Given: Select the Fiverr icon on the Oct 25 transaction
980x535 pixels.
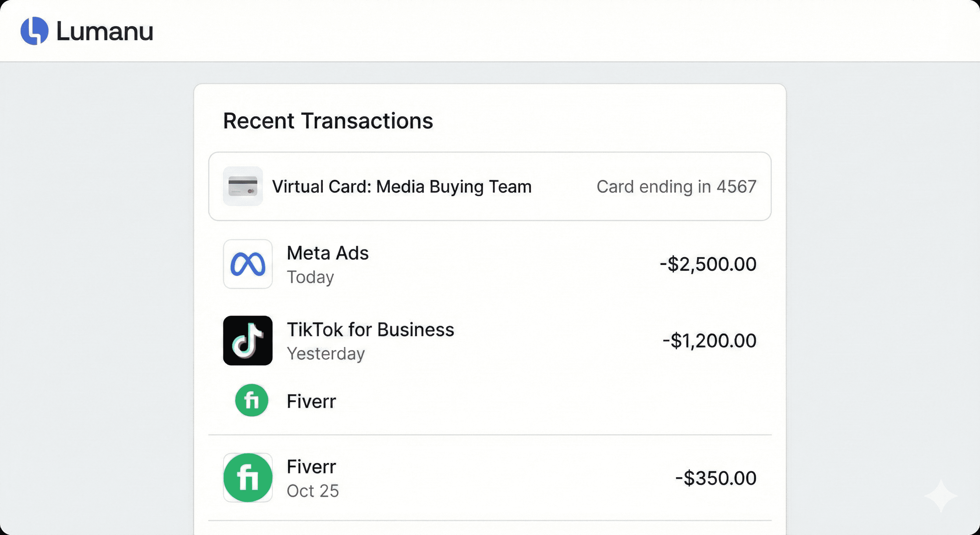Looking at the screenshot, I should 248,478.
